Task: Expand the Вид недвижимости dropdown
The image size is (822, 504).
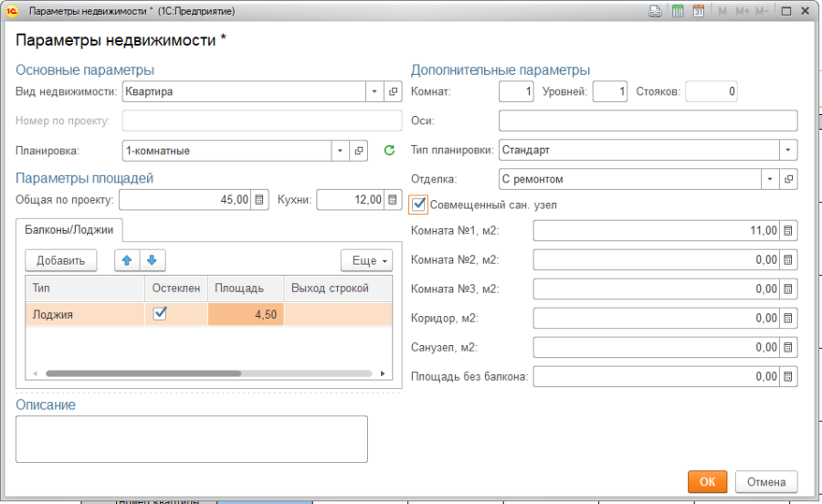Action: 374,92
